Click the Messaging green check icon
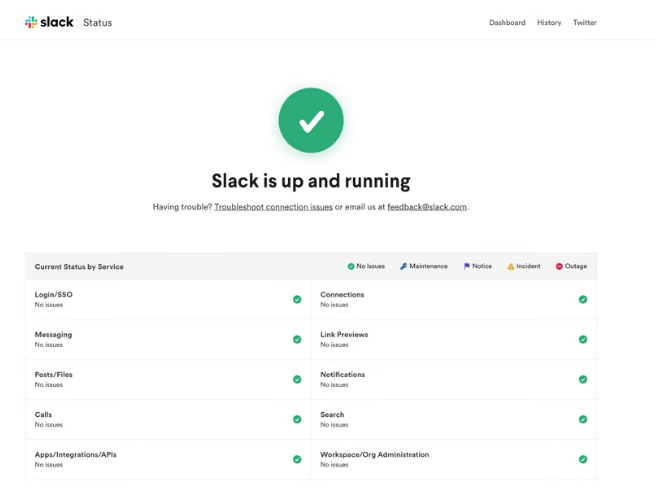This screenshot has width=656, height=503. coord(297,339)
